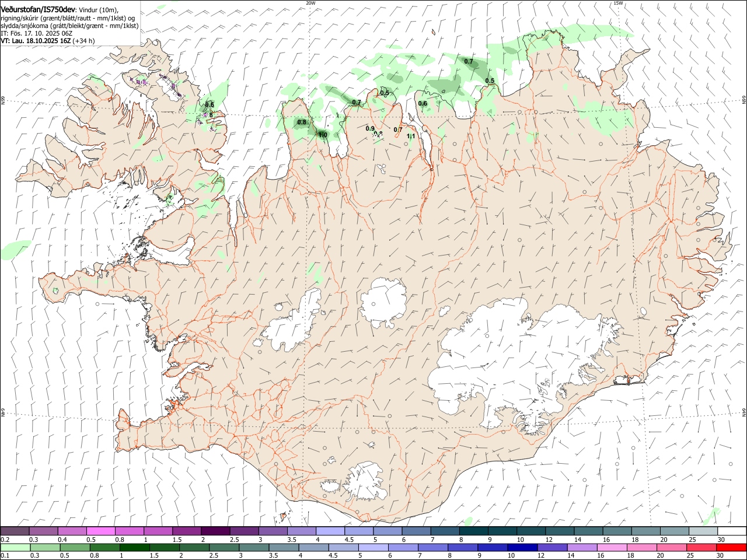This screenshot has height=560, width=747.
Task: Pick the light grey swatch between 25 and 30
Action: pyautogui.click(x=703, y=531)
